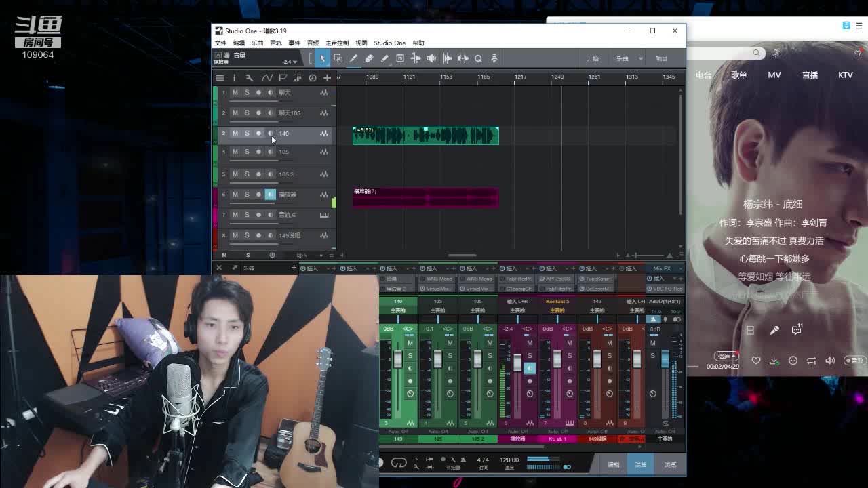The width and height of the screenshot is (868, 488).
Task: Open 主要的 output selector on Kontakt 5 channel
Action: tap(557, 310)
